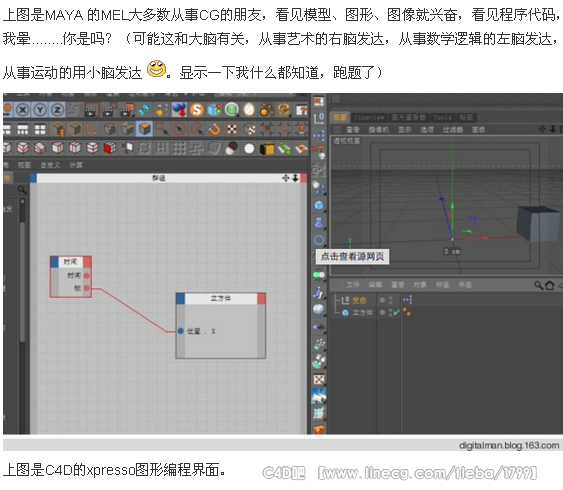Screen dimensions: 563x490
Task: Switch to the Tools tab
Action: click(442, 117)
